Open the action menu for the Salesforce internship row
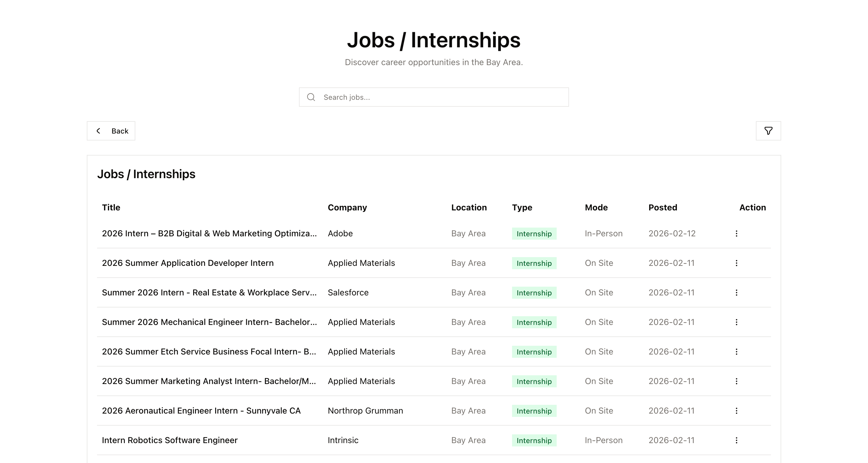Screen dimensions: 868x463 pyautogui.click(x=737, y=292)
